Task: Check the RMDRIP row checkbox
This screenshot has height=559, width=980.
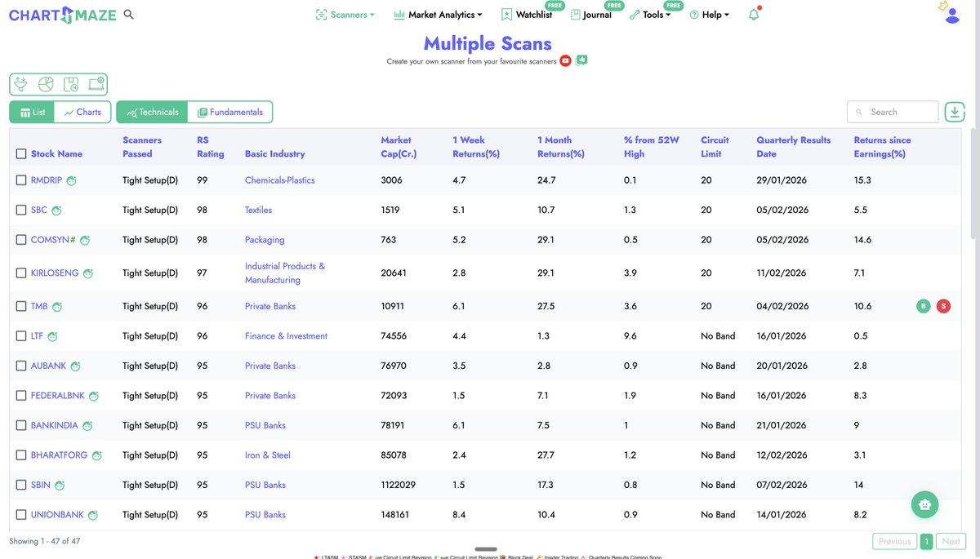Action: click(x=21, y=180)
